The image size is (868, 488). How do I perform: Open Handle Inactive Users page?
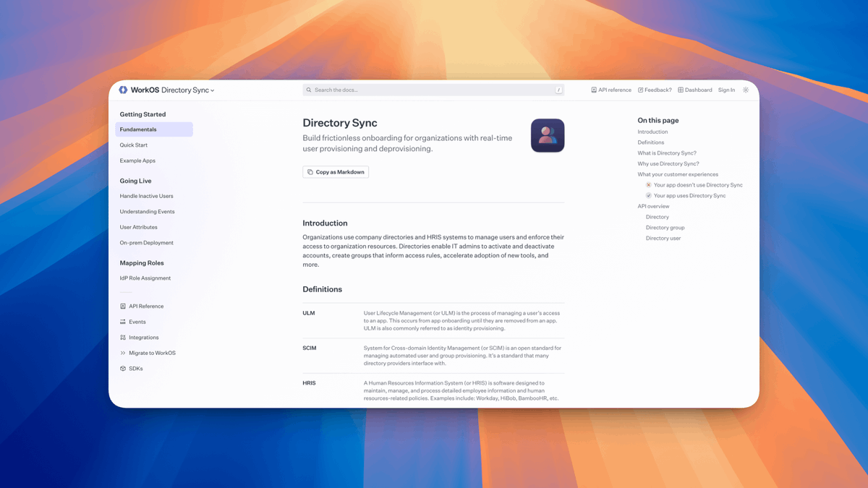coord(146,196)
